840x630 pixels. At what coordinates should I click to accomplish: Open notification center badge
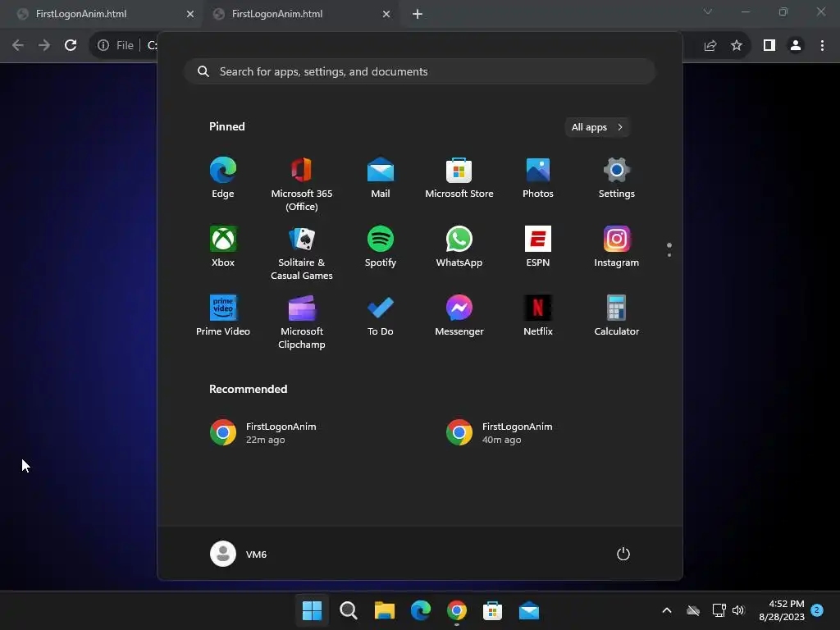(x=817, y=610)
